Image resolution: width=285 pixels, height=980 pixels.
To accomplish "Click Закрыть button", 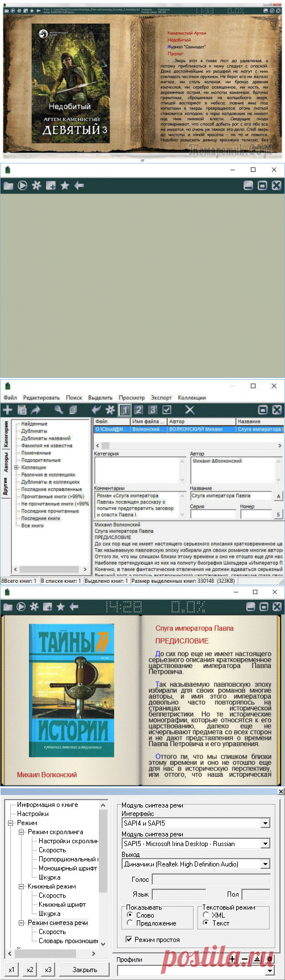I will (x=85, y=970).
